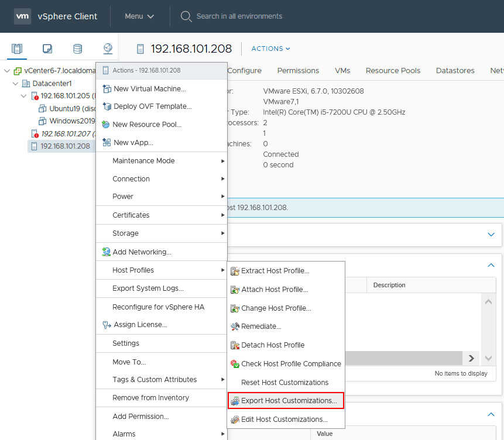
Task: Expand Storage submenu arrow
Action: click(x=222, y=233)
